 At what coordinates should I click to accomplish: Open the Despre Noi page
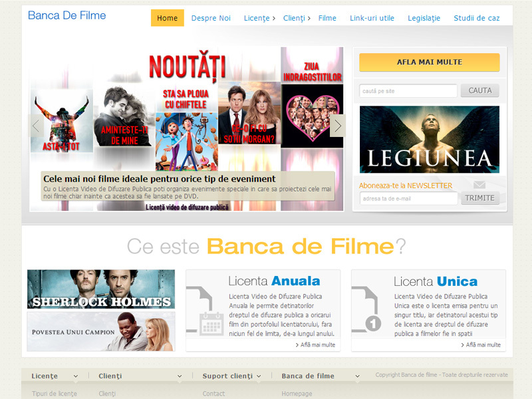(x=211, y=18)
